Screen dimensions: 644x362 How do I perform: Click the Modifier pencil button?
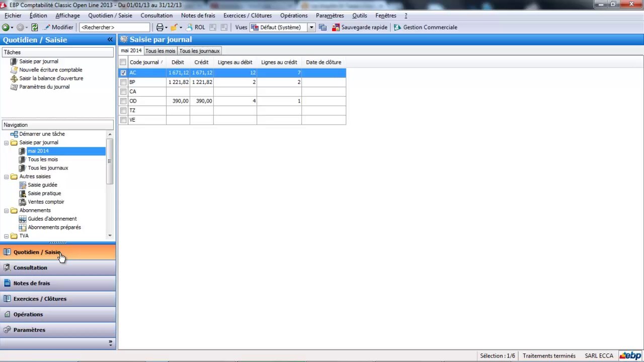(x=59, y=28)
